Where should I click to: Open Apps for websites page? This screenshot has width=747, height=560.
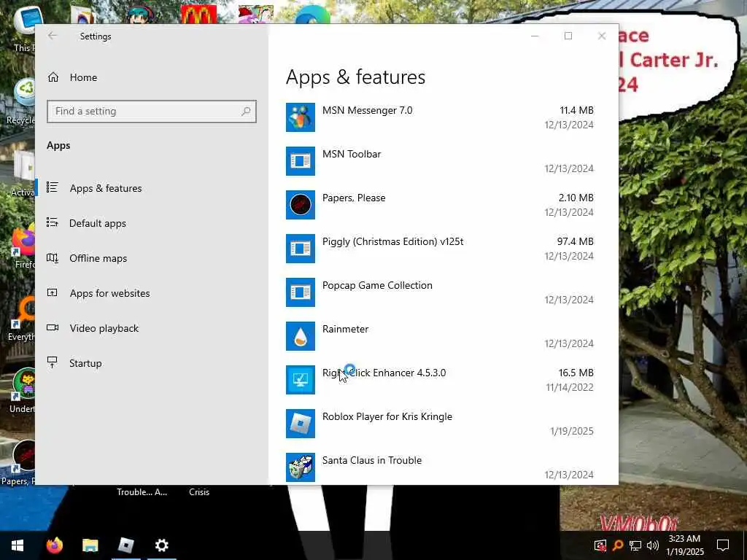point(152,293)
